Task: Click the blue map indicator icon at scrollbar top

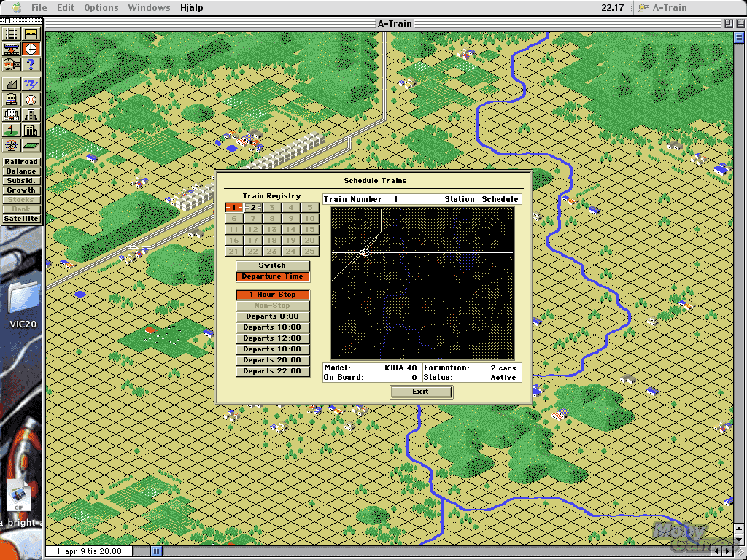Action: coord(739,37)
